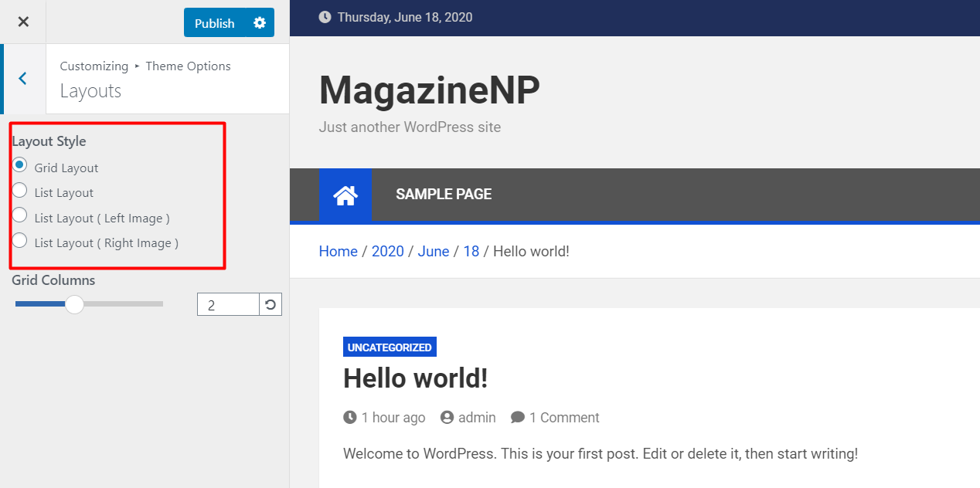Click the Grid Columns number input field
Image resolution: width=980 pixels, height=488 pixels.
tap(228, 304)
